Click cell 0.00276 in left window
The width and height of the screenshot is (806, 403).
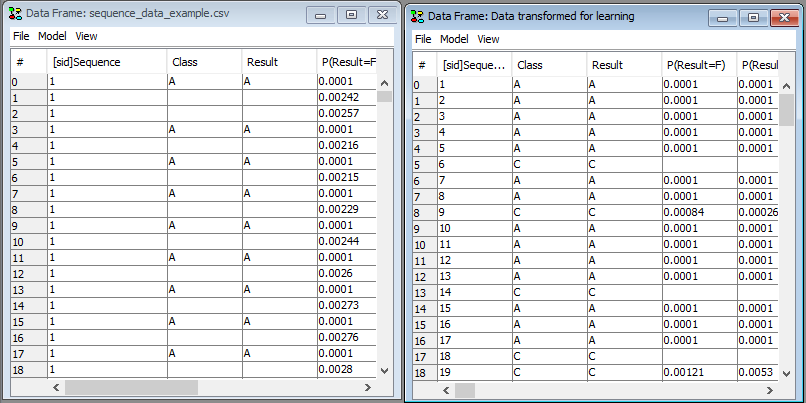click(346, 338)
